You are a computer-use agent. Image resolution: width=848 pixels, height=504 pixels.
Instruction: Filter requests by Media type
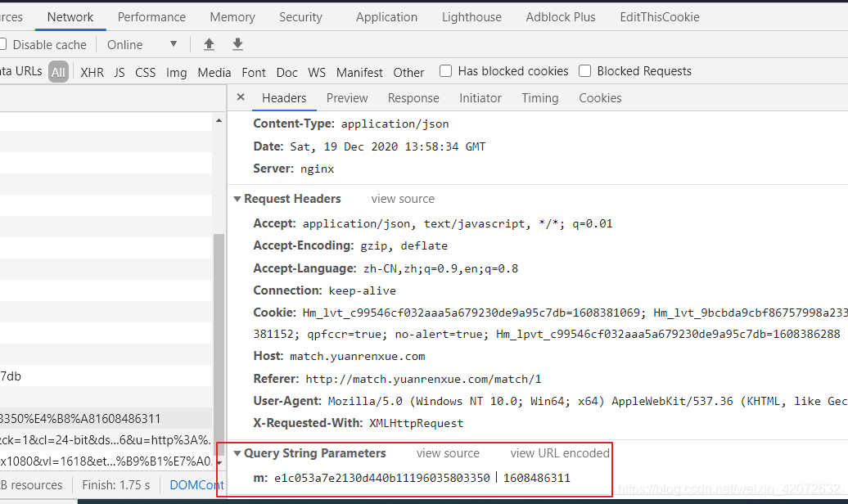point(214,72)
